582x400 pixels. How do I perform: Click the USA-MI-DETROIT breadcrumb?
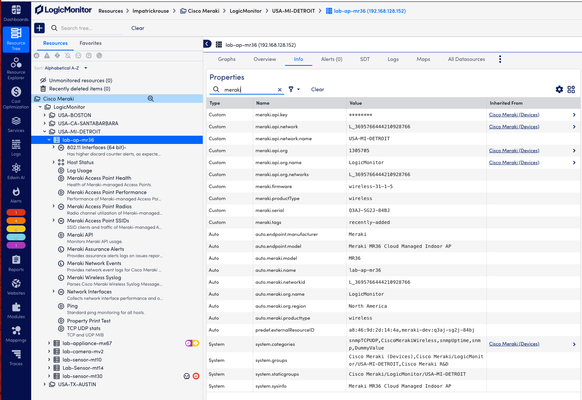[x=293, y=11]
